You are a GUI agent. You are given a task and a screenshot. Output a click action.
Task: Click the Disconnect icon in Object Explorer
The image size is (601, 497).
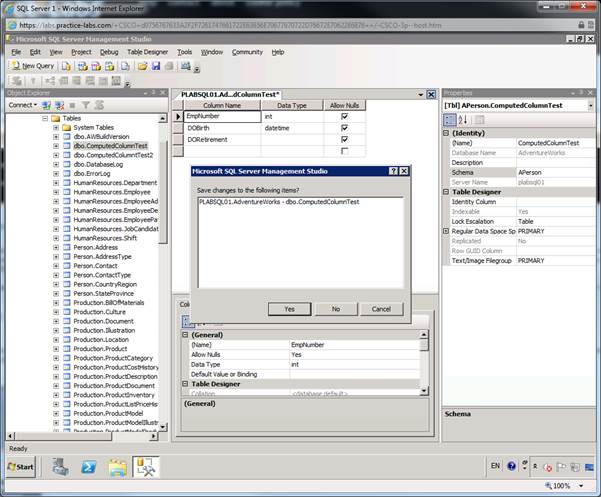tap(59, 105)
